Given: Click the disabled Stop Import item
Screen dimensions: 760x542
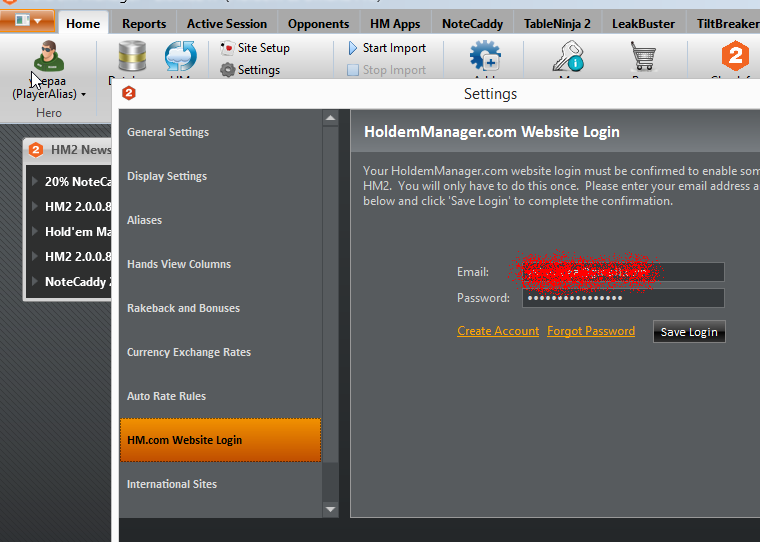Looking at the screenshot, I should click(387, 70).
